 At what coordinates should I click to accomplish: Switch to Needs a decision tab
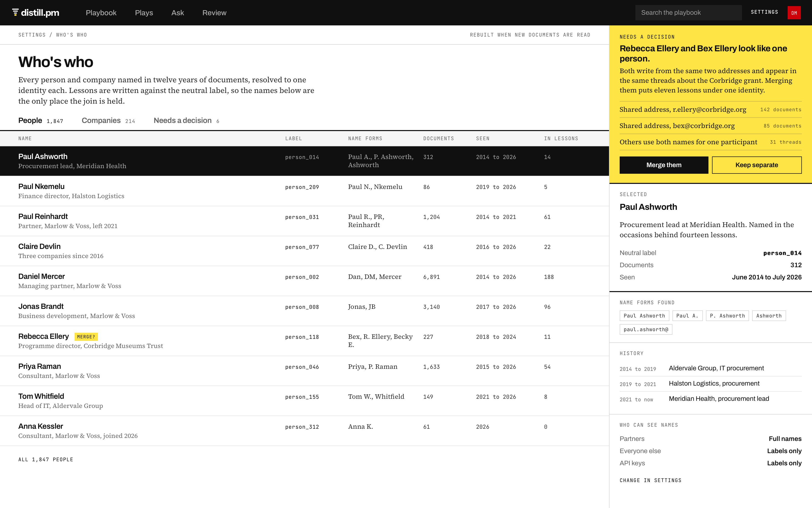186,121
